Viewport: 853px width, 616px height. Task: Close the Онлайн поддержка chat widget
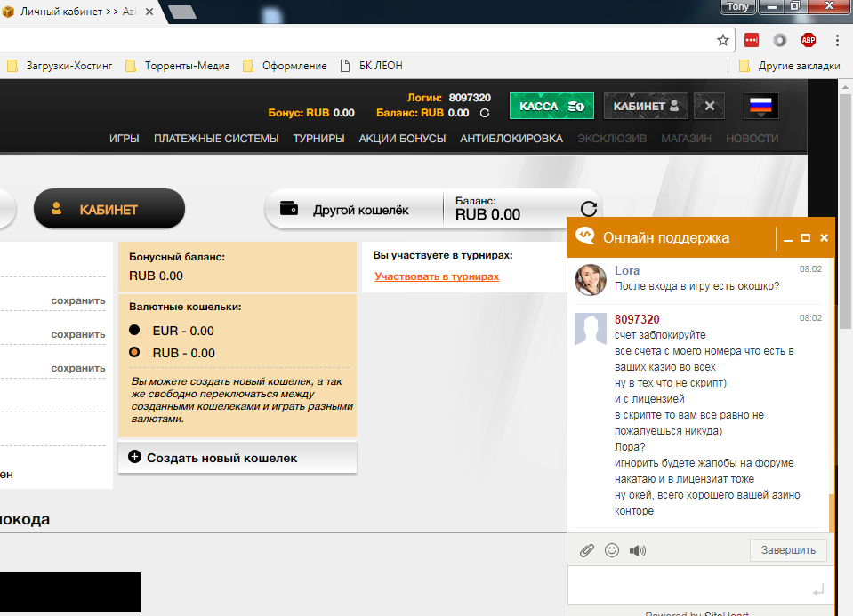click(824, 238)
